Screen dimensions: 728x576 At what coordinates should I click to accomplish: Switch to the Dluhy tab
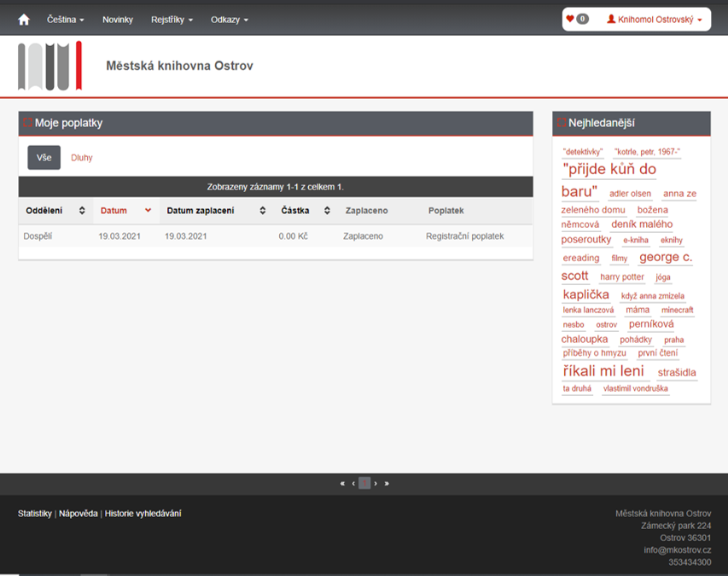pyautogui.click(x=82, y=158)
